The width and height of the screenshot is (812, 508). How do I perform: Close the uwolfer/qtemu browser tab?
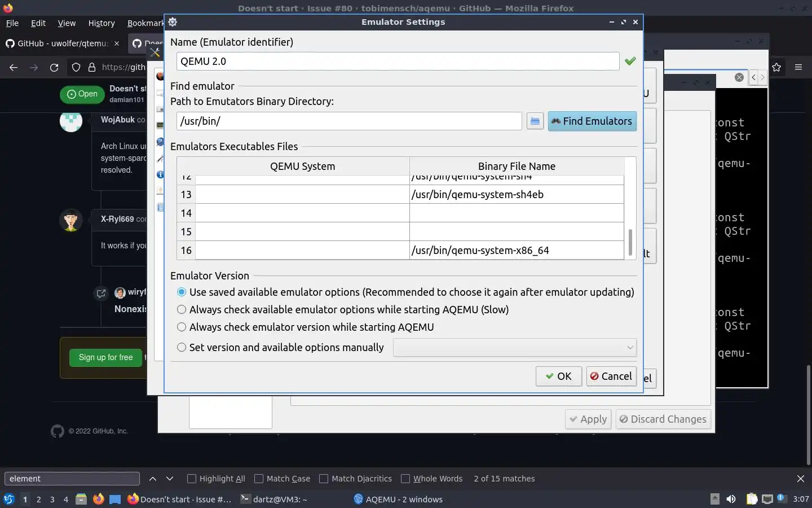pos(117,43)
